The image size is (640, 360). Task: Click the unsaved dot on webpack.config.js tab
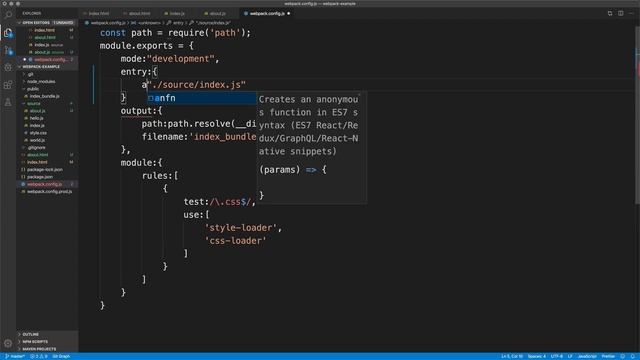tap(289, 13)
